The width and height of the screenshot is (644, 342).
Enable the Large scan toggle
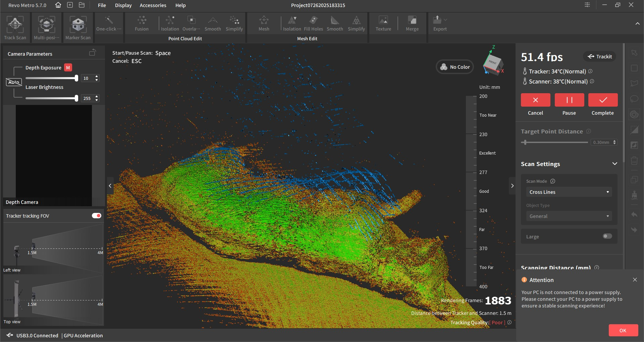[x=607, y=236]
